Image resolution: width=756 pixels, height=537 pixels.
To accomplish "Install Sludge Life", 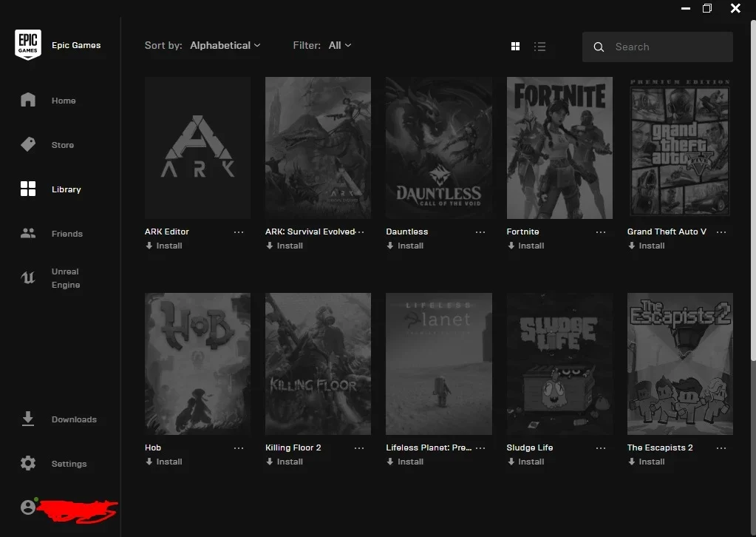I will click(x=525, y=462).
